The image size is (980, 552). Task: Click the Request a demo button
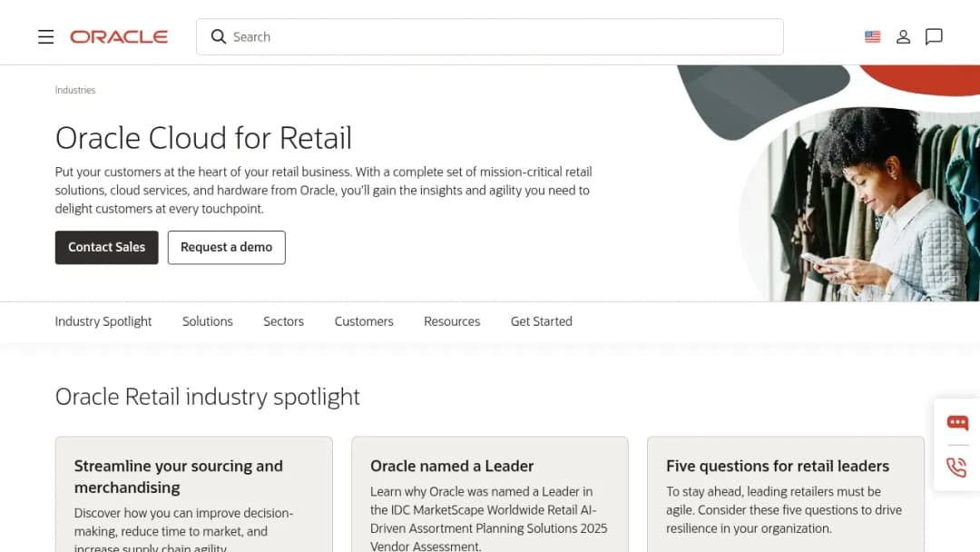(x=226, y=248)
